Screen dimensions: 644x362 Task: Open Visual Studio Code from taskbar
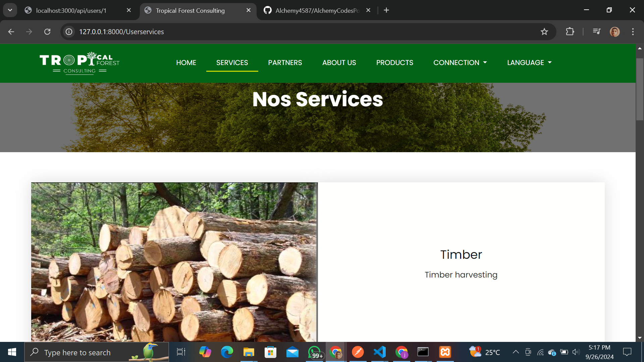click(379, 352)
